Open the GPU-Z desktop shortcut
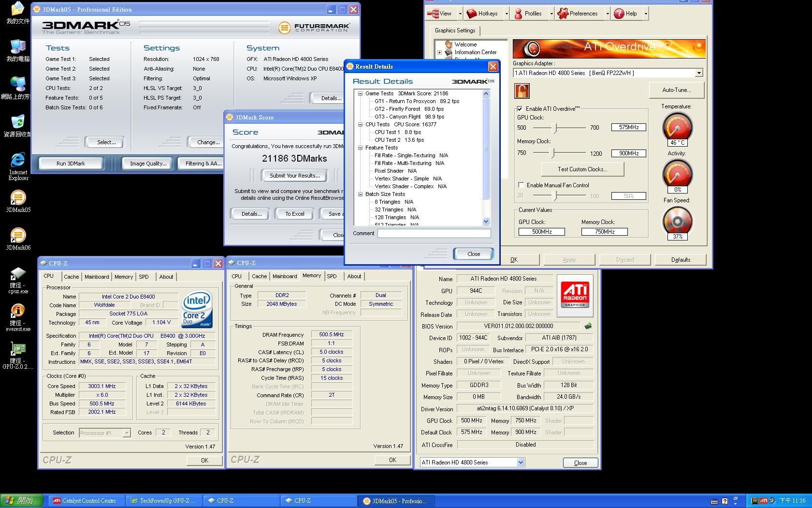 click(18, 356)
